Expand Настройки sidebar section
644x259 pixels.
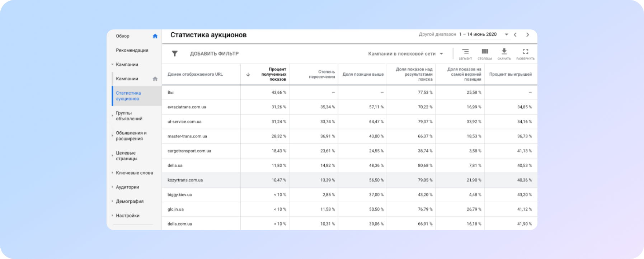pos(112,216)
